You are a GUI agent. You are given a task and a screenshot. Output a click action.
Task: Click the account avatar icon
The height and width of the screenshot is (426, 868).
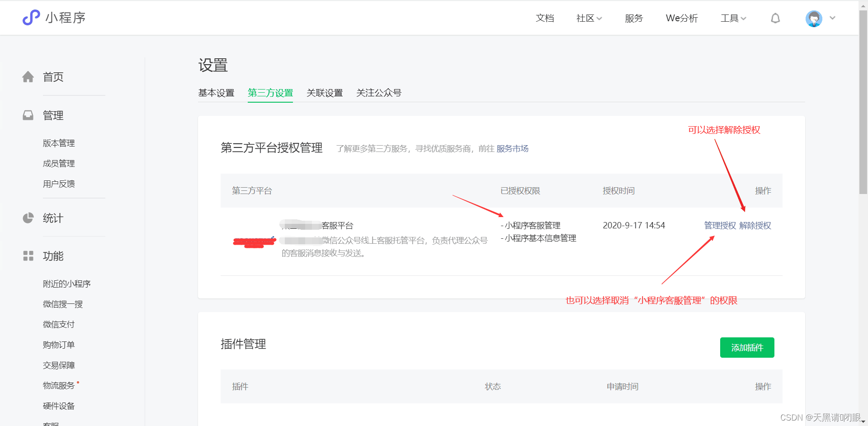[x=814, y=18]
